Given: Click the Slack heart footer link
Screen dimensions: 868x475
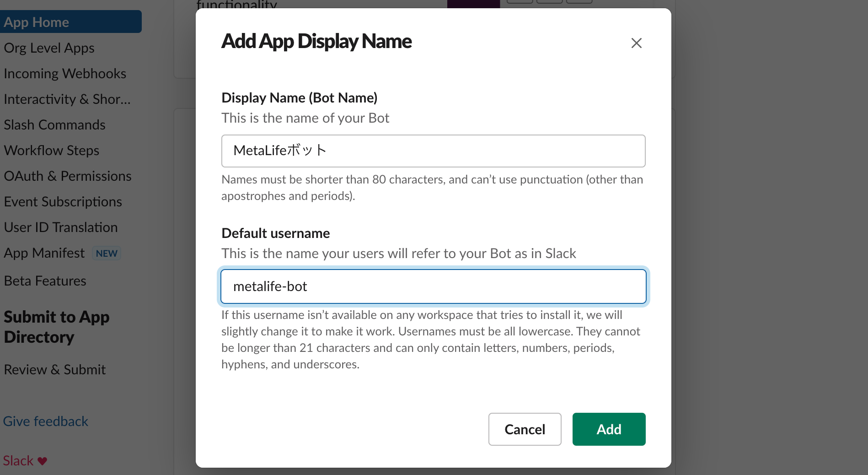Looking at the screenshot, I should pos(25,461).
